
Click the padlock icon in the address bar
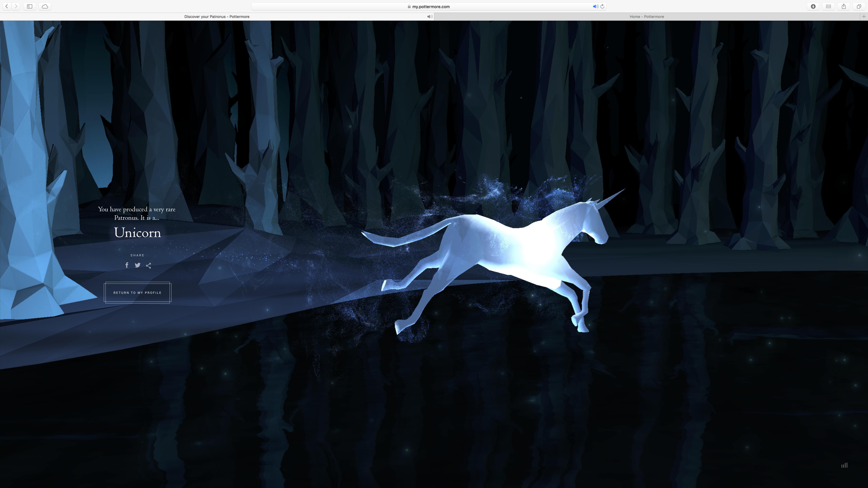[x=409, y=6]
